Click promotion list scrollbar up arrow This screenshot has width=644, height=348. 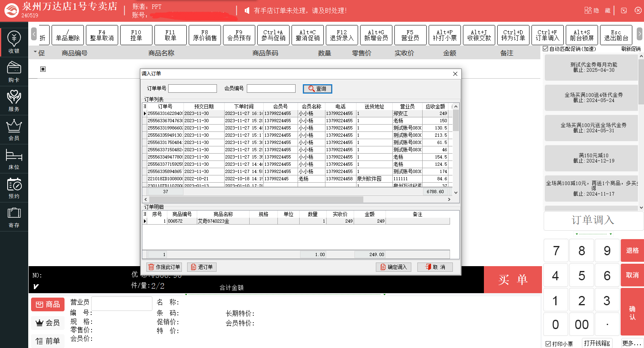[641, 57]
